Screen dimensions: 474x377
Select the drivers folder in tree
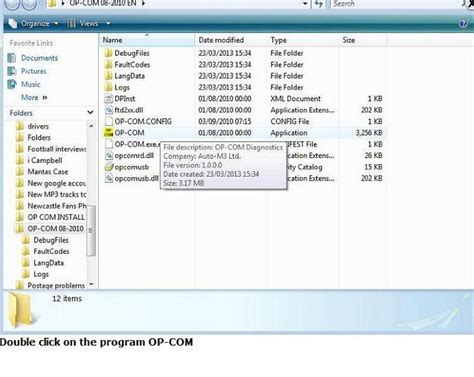click(38, 126)
